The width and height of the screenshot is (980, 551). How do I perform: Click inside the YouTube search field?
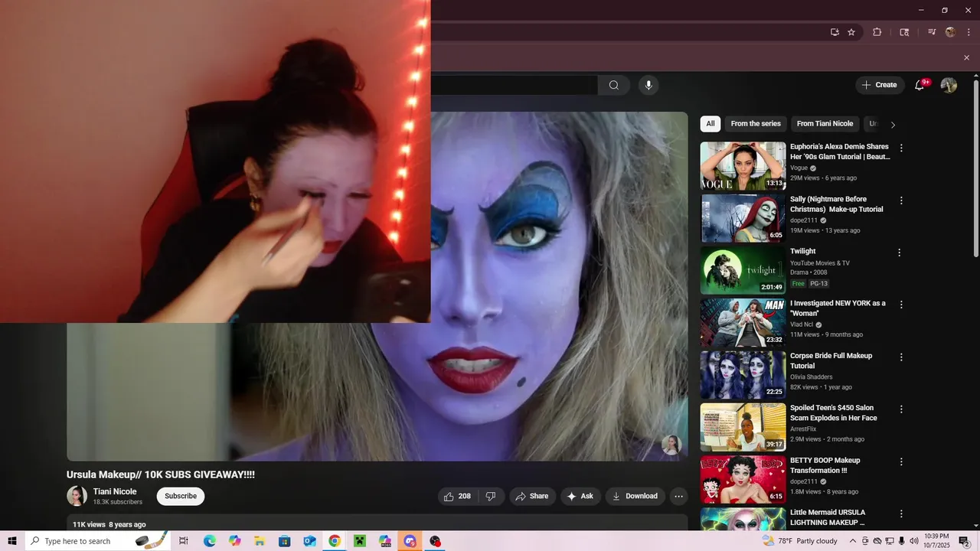click(514, 85)
